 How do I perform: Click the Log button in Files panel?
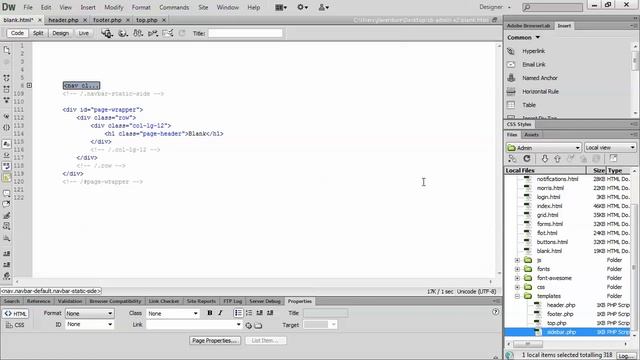click(625, 356)
